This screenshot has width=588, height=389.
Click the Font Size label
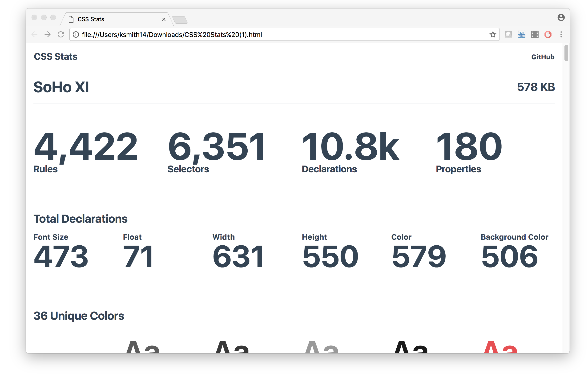[x=51, y=237]
